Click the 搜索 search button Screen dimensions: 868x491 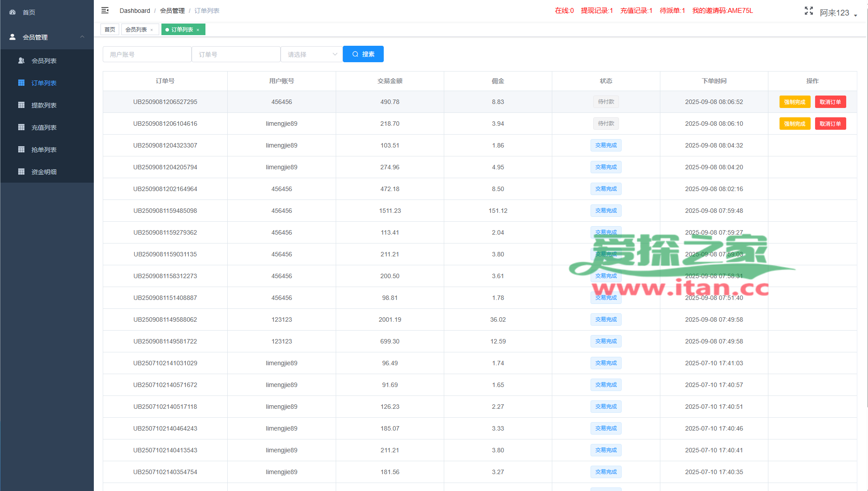pyautogui.click(x=363, y=54)
